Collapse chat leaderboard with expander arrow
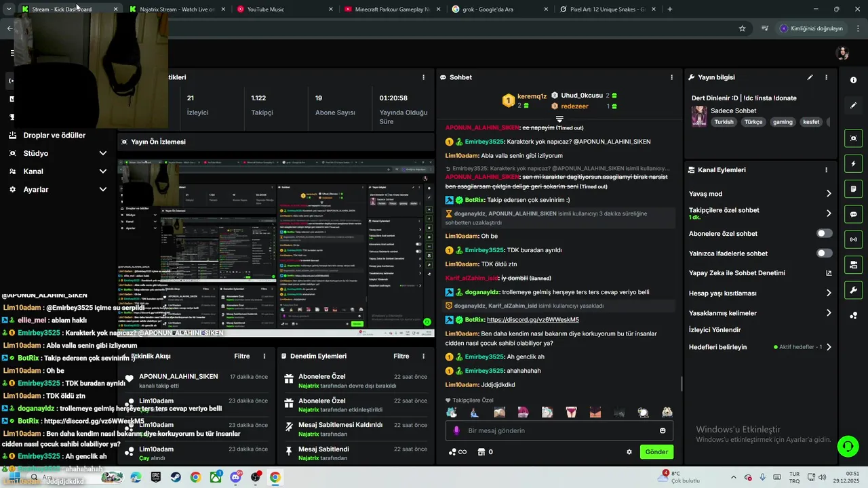The width and height of the screenshot is (868, 488). click(559, 119)
